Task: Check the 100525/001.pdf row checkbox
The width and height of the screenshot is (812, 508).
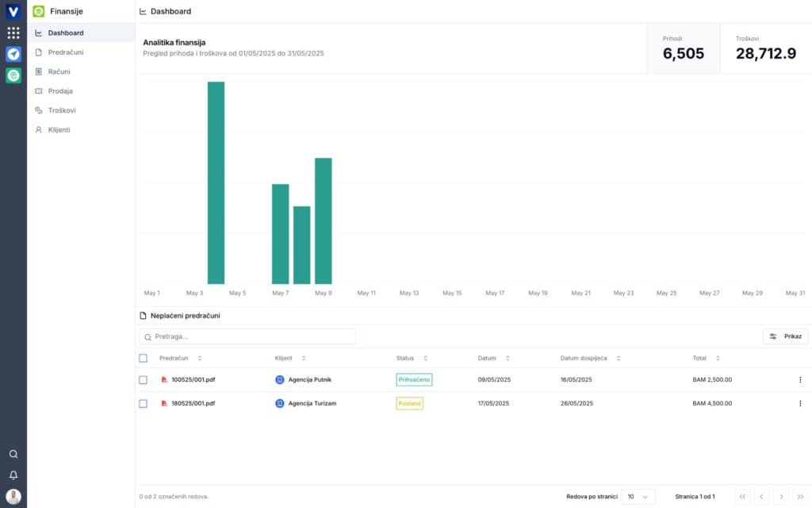Action: 143,380
